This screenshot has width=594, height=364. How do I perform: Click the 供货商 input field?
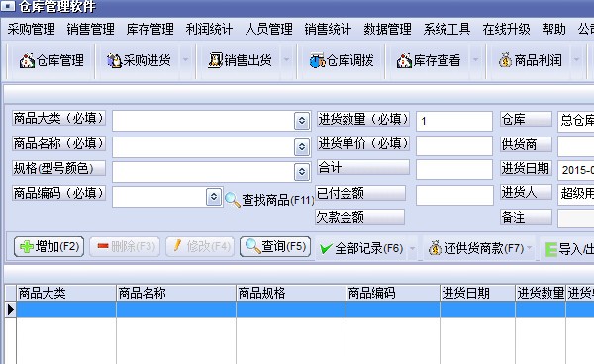[x=576, y=146]
